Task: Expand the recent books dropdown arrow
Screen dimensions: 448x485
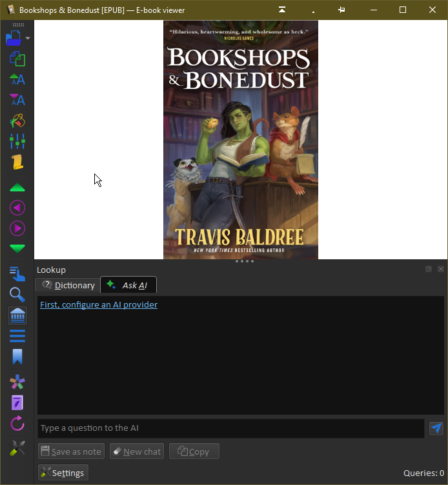Action: (x=28, y=38)
